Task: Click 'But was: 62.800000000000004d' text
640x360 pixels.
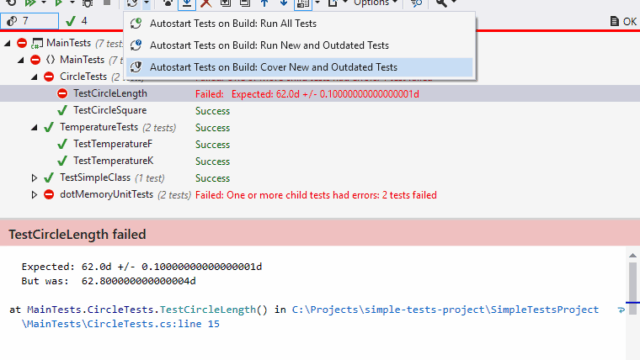Action: pos(109,281)
